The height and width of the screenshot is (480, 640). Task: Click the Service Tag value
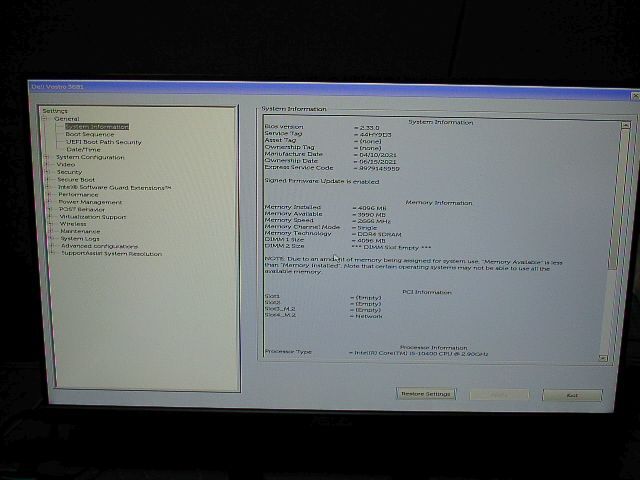(x=375, y=134)
